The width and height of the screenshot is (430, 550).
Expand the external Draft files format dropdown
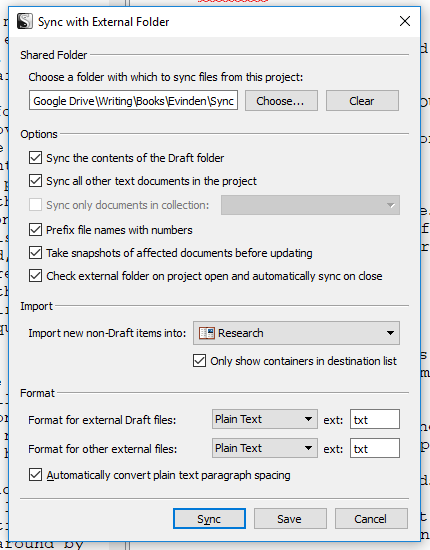(x=265, y=419)
